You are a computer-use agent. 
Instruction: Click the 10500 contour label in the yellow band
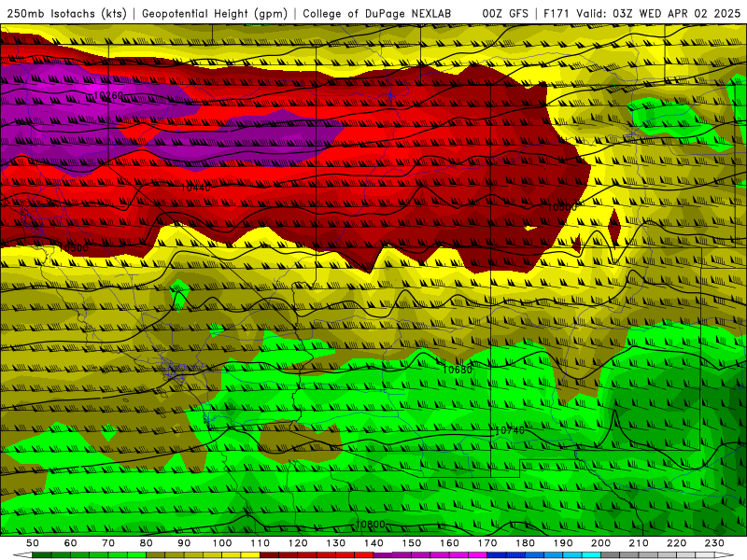pos(74,248)
